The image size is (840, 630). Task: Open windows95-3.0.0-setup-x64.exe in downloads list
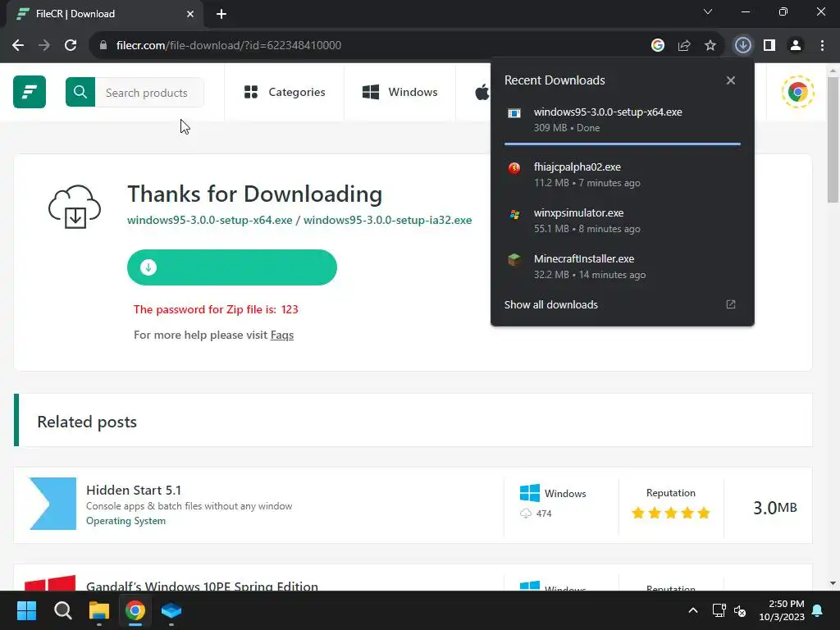coord(623,120)
